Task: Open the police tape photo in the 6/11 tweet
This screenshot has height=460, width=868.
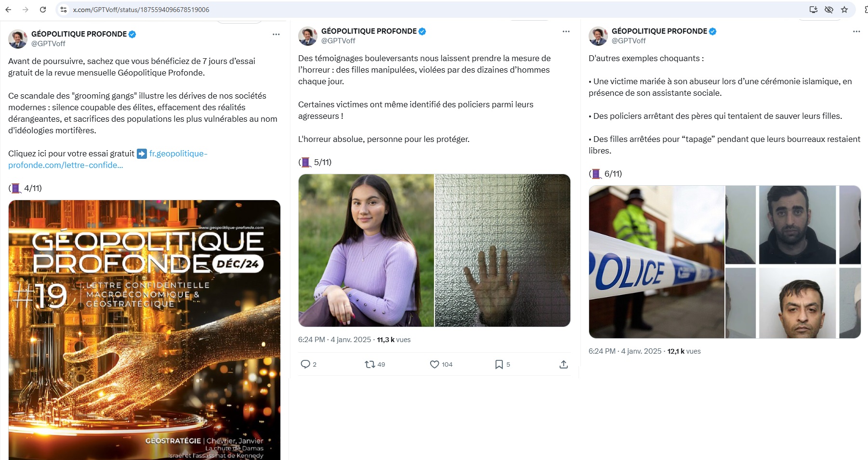Action: [x=657, y=262]
